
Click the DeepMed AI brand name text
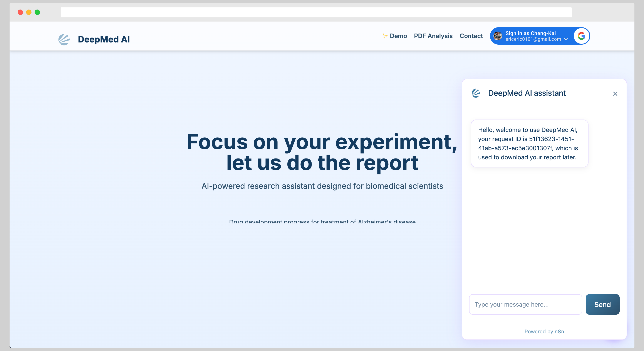click(104, 40)
